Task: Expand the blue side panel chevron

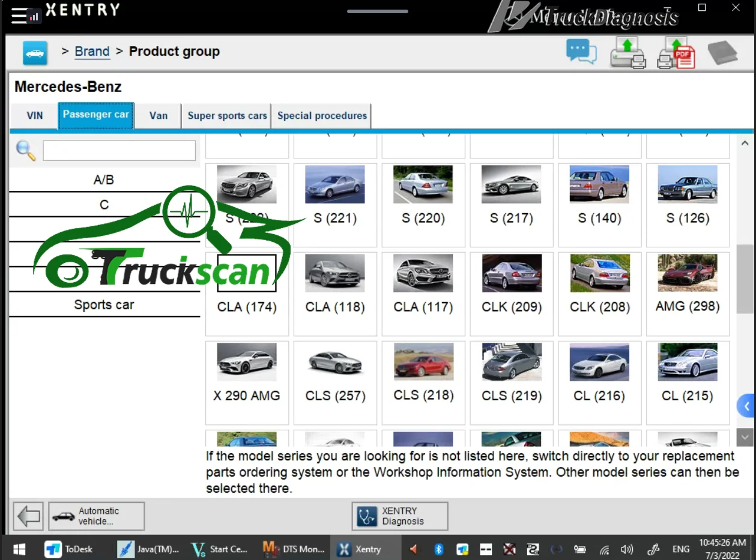Action: click(x=746, y=406)
